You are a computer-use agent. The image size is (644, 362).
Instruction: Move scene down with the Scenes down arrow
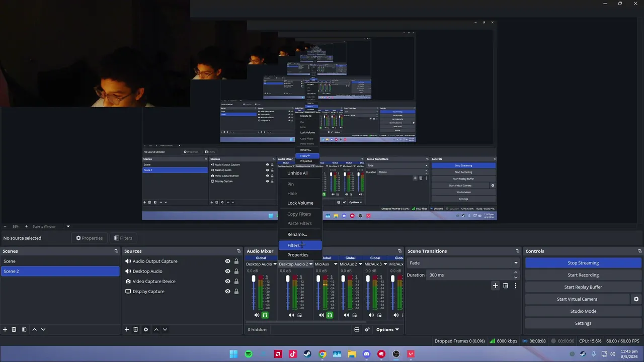point(43,329)
